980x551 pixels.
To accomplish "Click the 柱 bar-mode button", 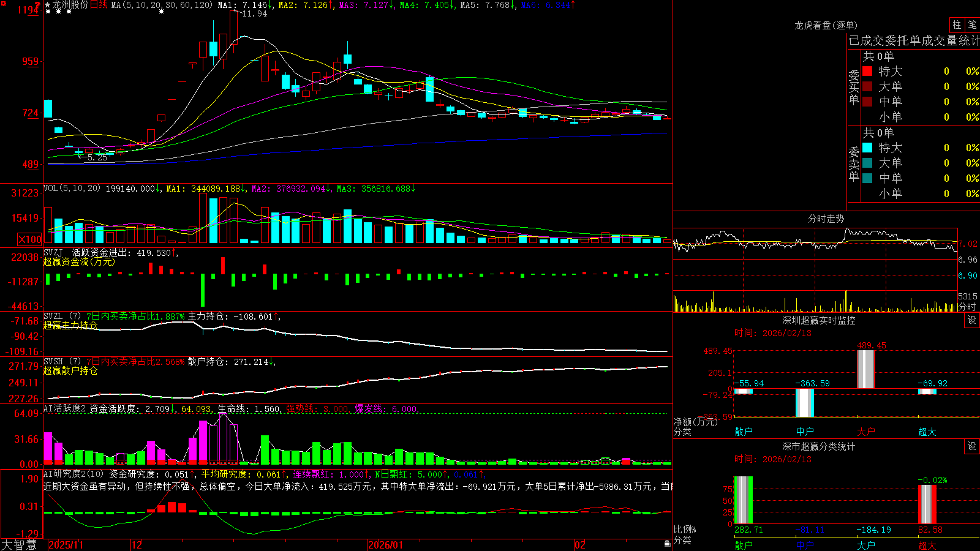I will click(957, 24).
